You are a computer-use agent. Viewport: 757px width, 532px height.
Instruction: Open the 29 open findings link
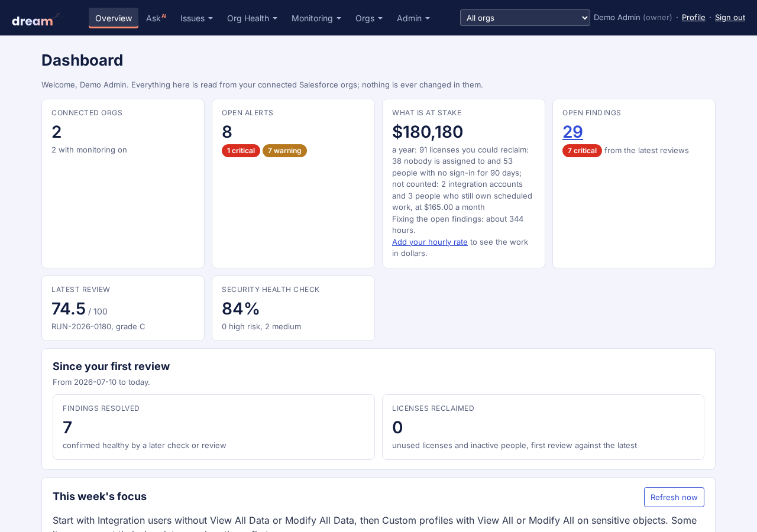[572, 131]
